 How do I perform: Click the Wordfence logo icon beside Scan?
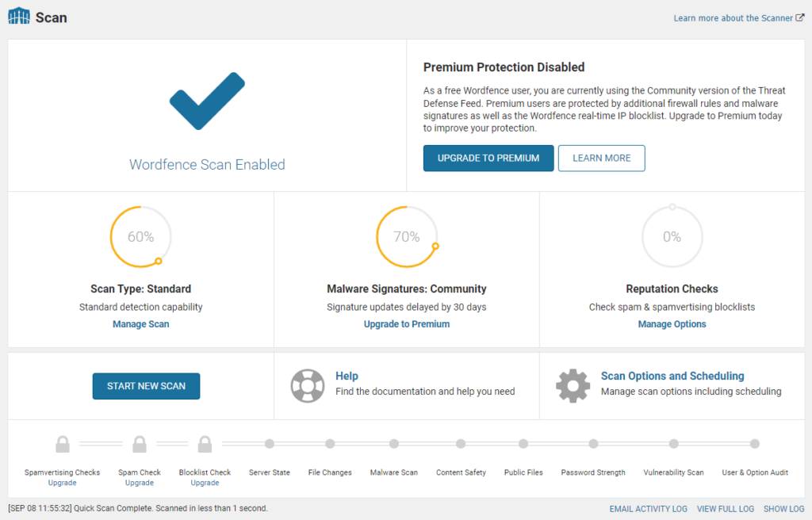19,16
